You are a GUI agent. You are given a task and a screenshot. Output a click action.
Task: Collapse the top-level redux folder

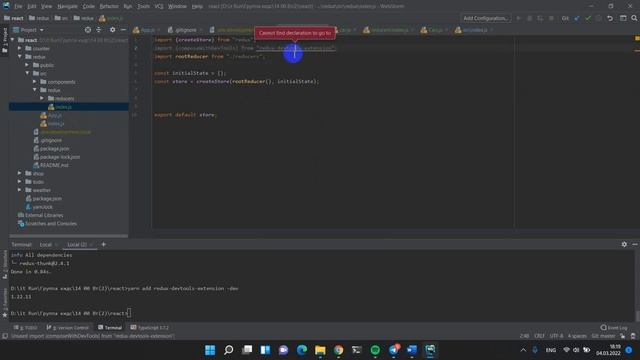click(20, 57)
